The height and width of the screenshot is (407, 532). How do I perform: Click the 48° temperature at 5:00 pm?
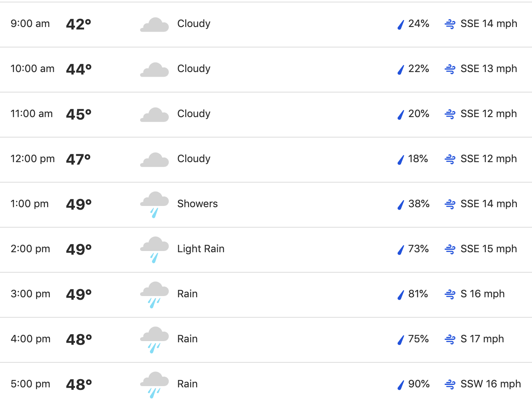(x=79, y=384)
